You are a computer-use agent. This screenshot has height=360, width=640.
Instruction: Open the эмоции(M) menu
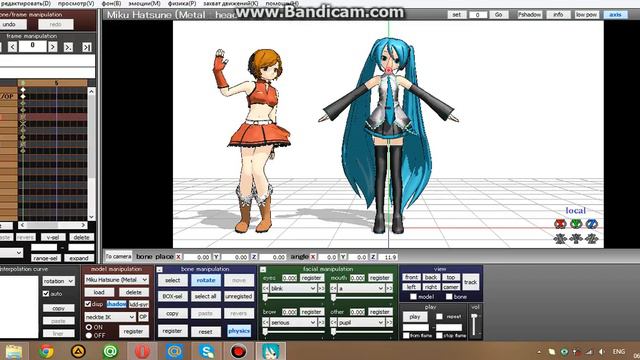click(x=144, y=3)
